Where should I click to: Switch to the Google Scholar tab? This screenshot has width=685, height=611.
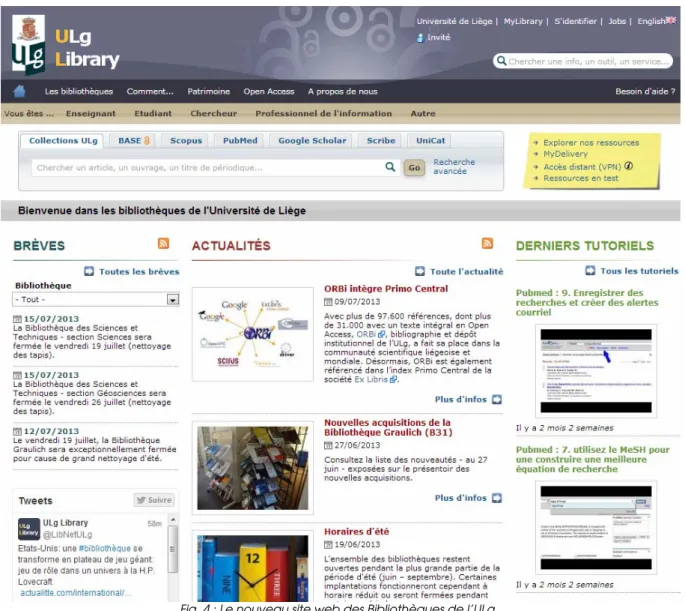click(312, 141)
